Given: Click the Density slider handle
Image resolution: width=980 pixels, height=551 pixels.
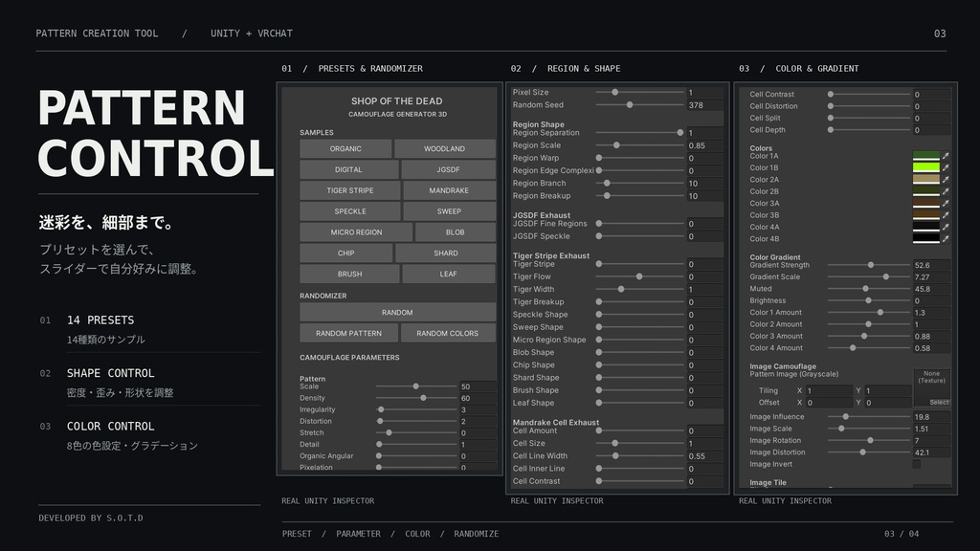Looking at the screenshot, I should pos(423,398).
